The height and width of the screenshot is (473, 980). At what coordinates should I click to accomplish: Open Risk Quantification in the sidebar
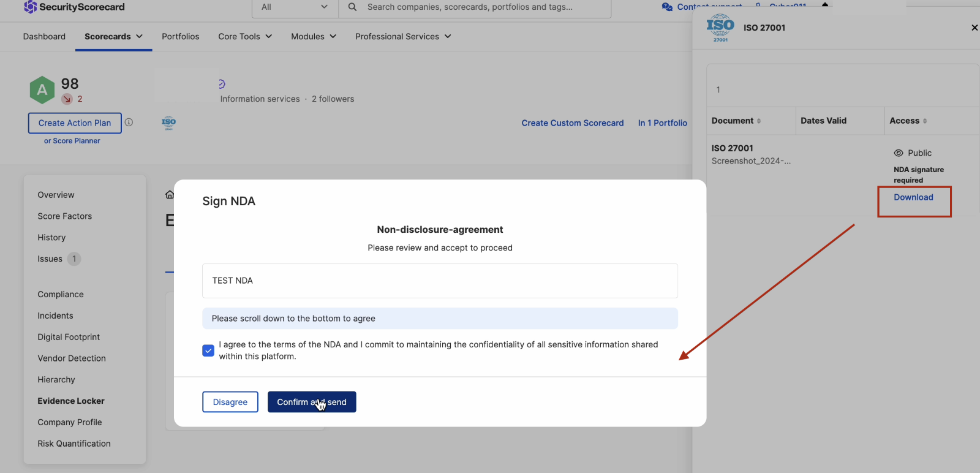click(x=74, y=444)
